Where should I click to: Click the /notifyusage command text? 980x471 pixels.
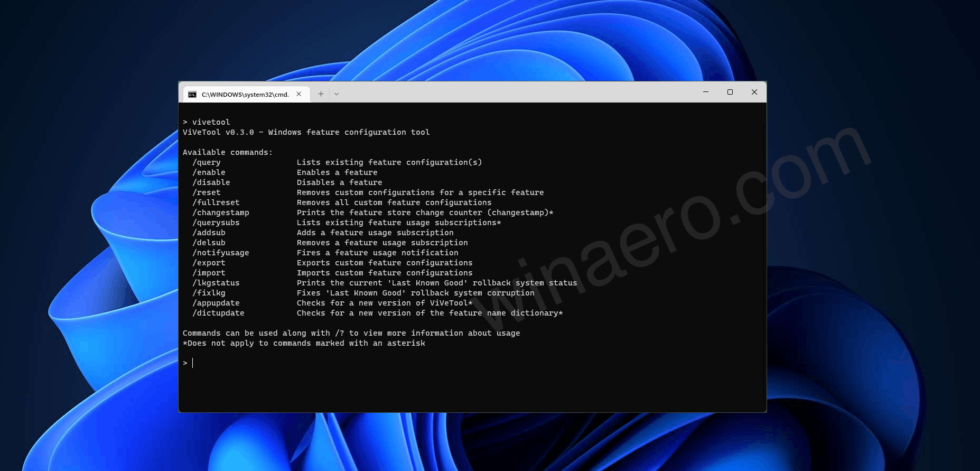(x=221, y=253)
